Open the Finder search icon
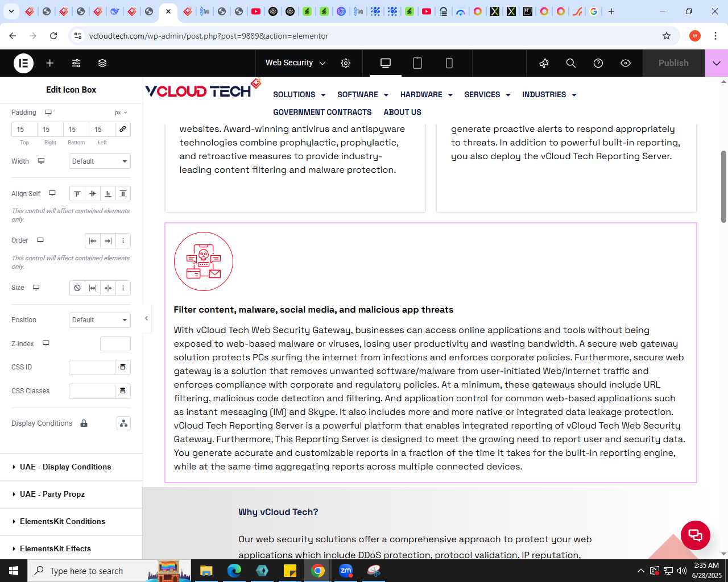The width and height of the screenshot is (728, 582). tap(571, 63)
